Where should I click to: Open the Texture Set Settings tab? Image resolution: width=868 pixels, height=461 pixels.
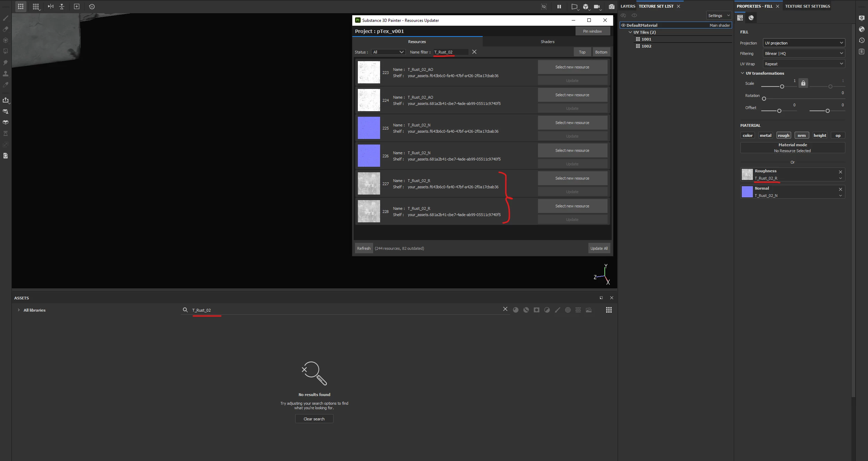(x=807, y=6)
